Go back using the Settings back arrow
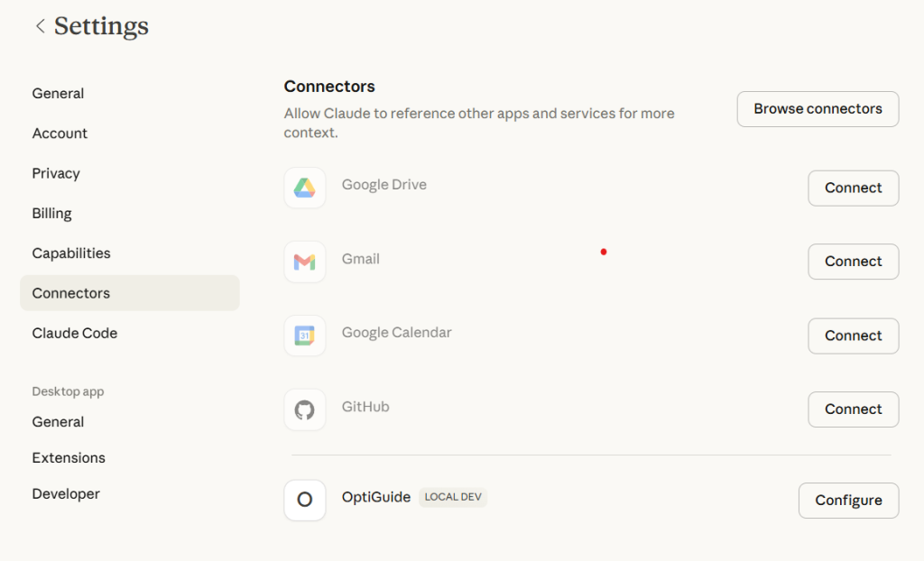The height and width of the screenshot is (561, 924). [x=40, y=26]
